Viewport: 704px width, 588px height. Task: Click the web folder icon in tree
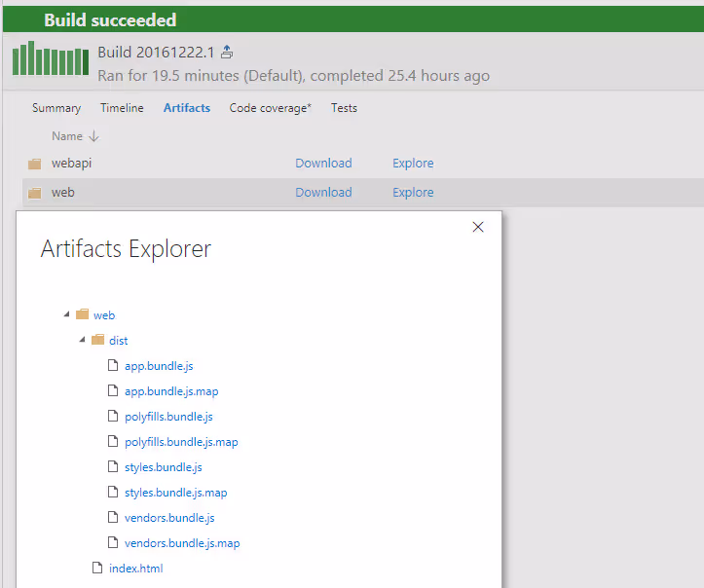tap(82, 314)
